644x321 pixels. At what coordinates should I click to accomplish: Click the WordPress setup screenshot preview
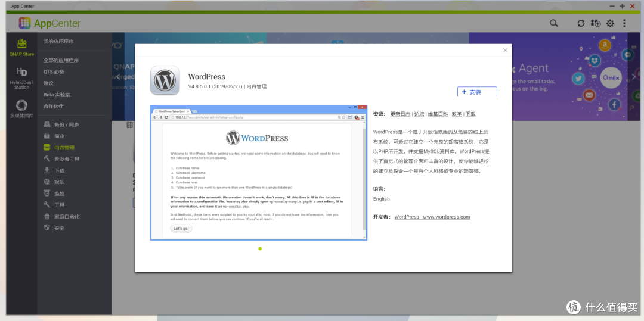[x=258, y=173]
